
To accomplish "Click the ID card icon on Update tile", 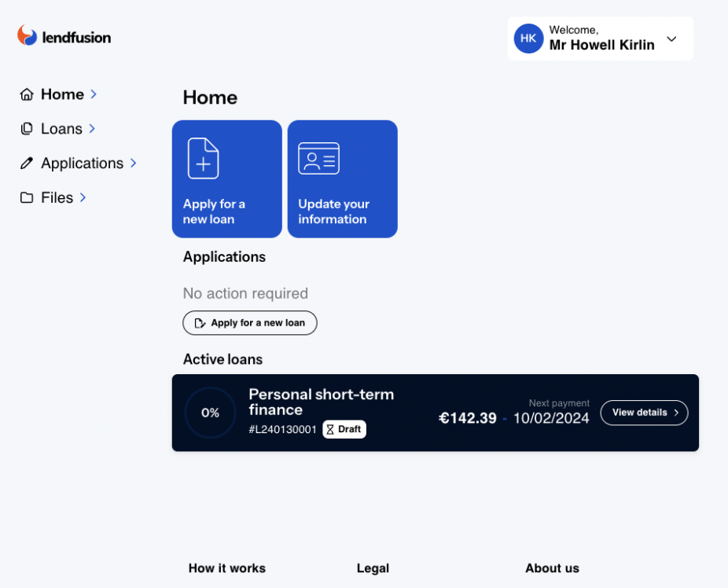I will click(x=318, y=158).
